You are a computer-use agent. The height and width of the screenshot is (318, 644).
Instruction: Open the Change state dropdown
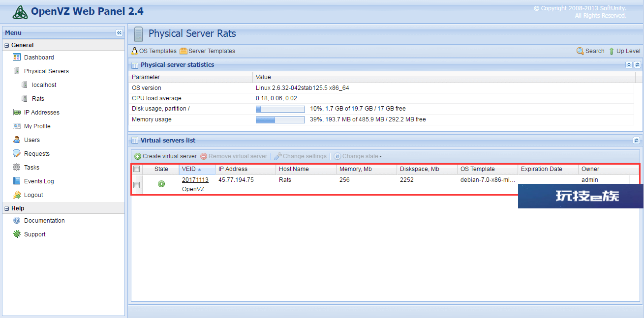coord(358,156)
